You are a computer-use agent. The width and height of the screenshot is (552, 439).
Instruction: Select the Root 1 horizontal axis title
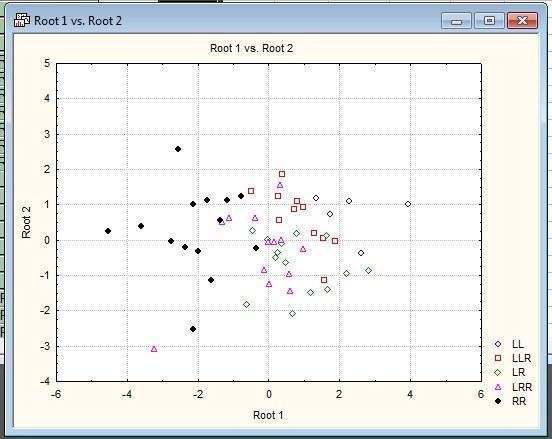(268, 415)
